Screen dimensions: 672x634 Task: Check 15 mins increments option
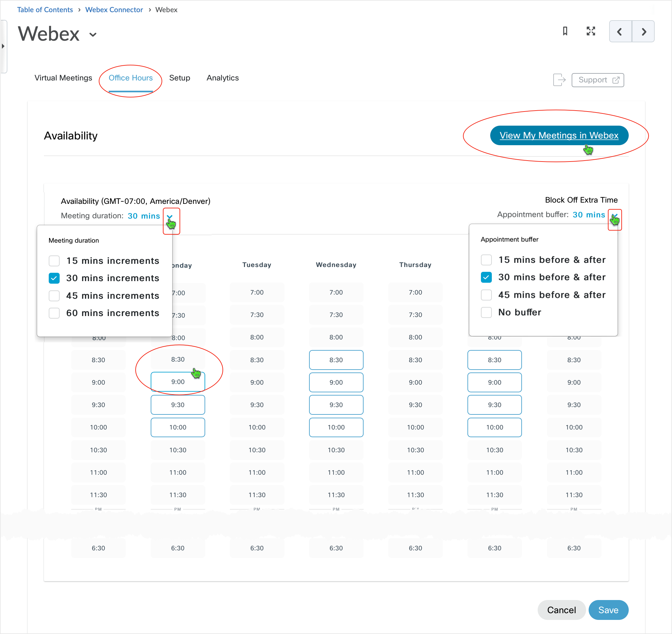point(54,261)
